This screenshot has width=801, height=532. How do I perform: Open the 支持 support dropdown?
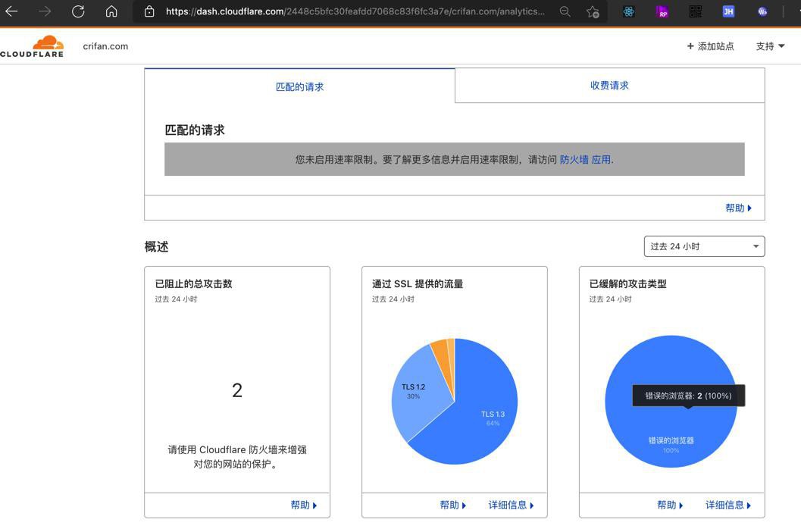[x=771, y=46]
